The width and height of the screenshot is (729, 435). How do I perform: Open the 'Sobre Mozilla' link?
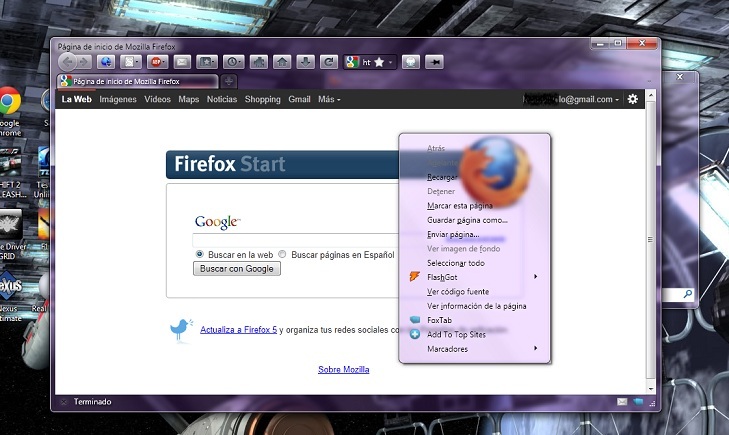point(344,369)
